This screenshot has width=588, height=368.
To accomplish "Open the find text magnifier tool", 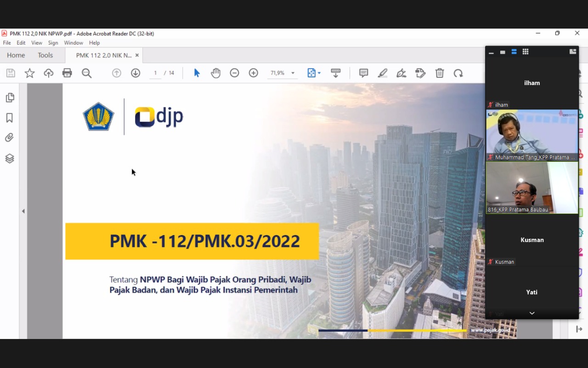I will click(86, 73).
